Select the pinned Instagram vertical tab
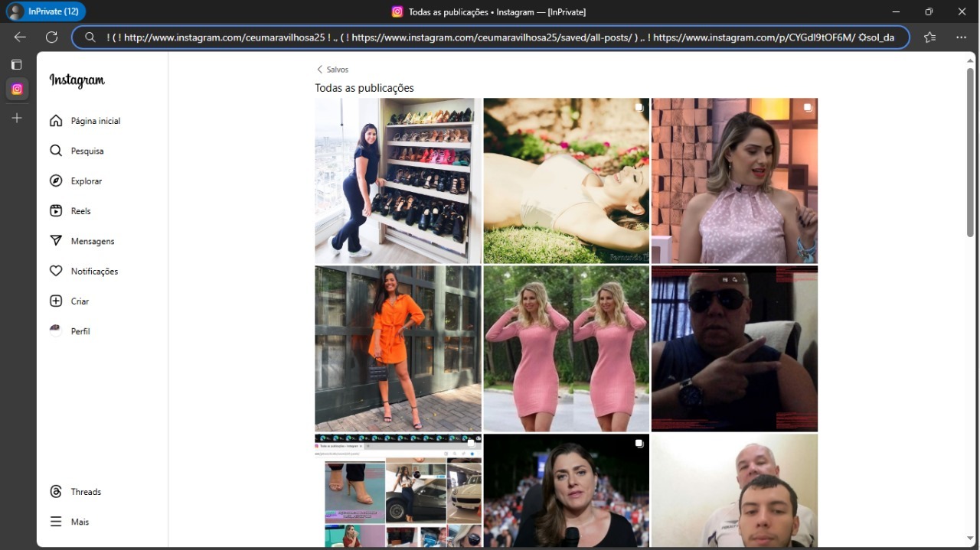Image resolution: width=980 pixels, height=550 pixels. [17, 89]
